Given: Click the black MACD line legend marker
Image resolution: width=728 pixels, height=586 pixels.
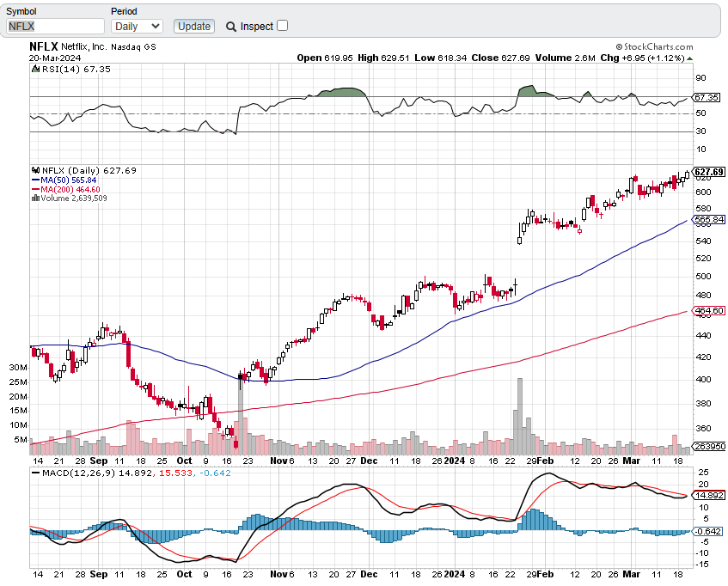Looking at the screenshot, I should click(35, 471).
